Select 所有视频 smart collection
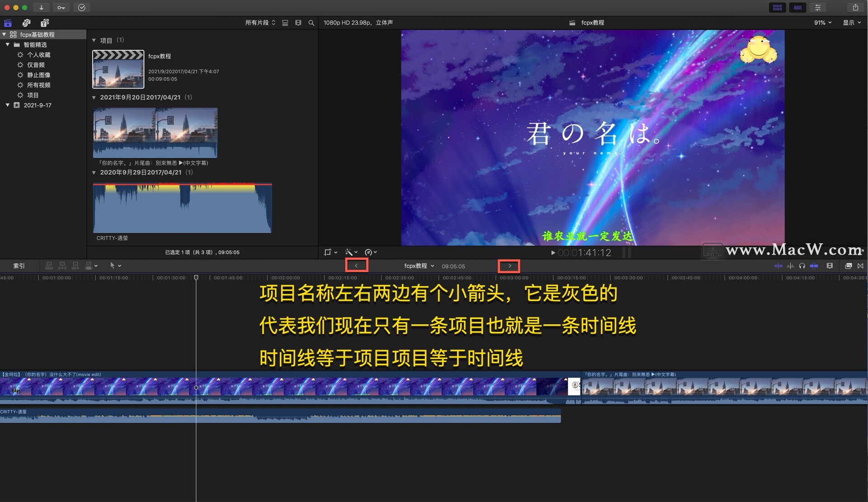 (38, 85)
